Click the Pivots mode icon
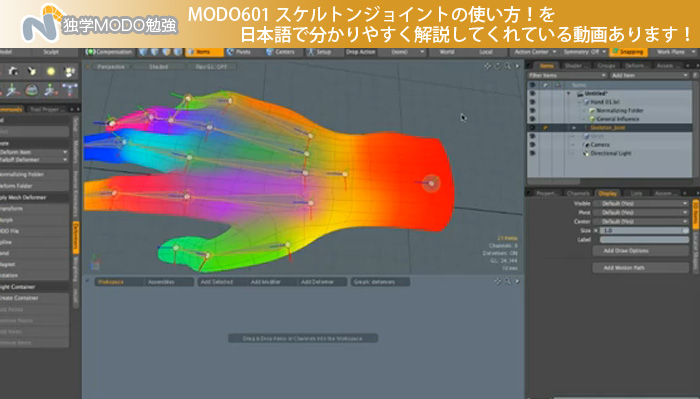Image resolution: width=700 pixels, height=399 pixels. pos(230,52)
